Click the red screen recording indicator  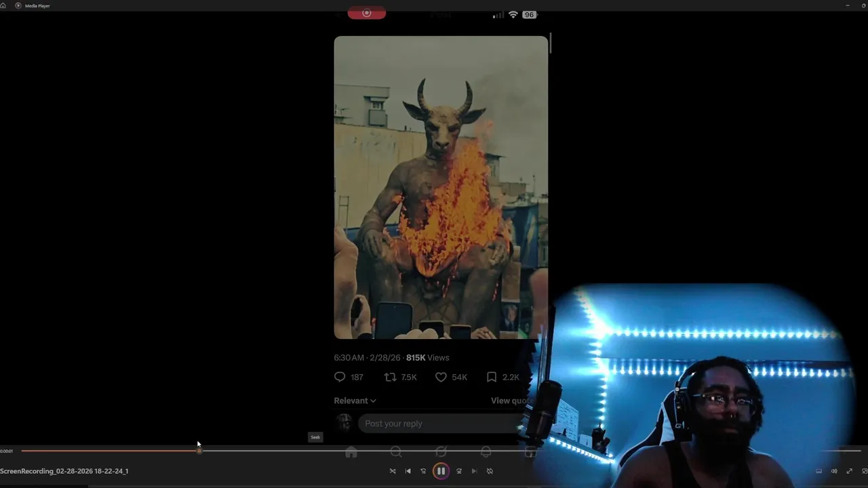[367, 13]
